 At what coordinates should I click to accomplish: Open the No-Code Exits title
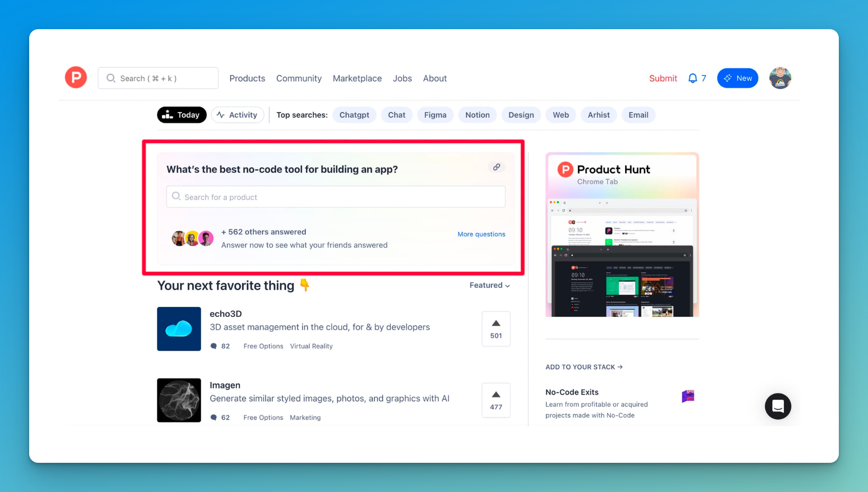point(572,392)
